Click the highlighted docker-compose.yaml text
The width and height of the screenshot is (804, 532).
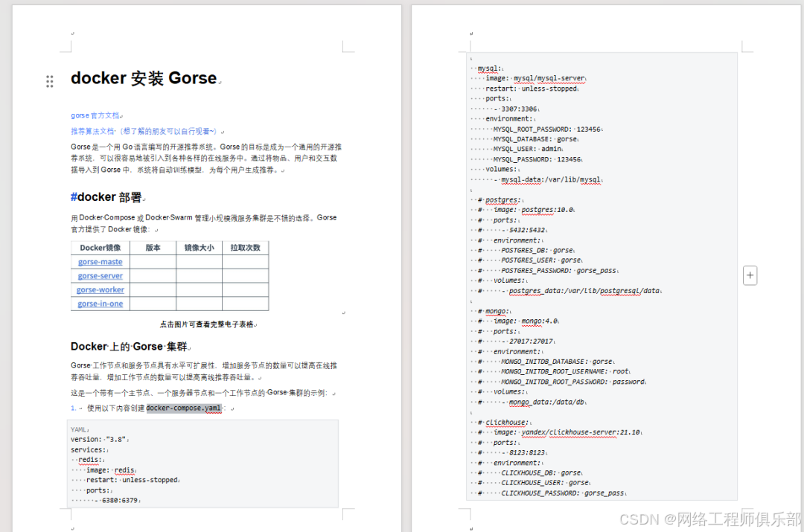184,408
